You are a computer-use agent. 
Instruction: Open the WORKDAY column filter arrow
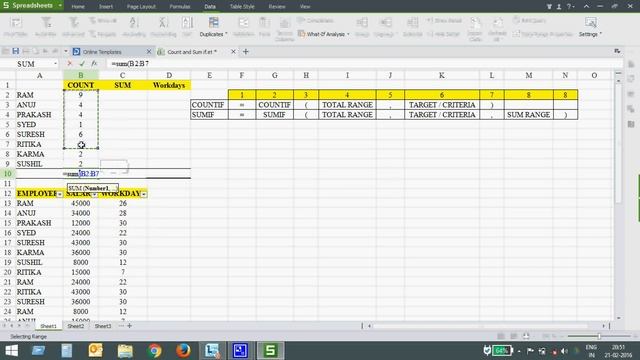click(x=144, y=194)
